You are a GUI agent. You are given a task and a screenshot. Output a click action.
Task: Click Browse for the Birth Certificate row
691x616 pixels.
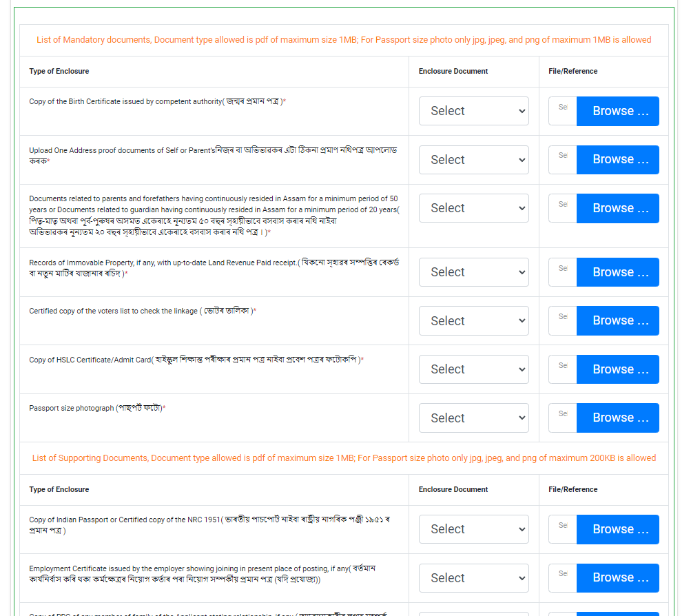pyautogui.click(x=617, y=111)
